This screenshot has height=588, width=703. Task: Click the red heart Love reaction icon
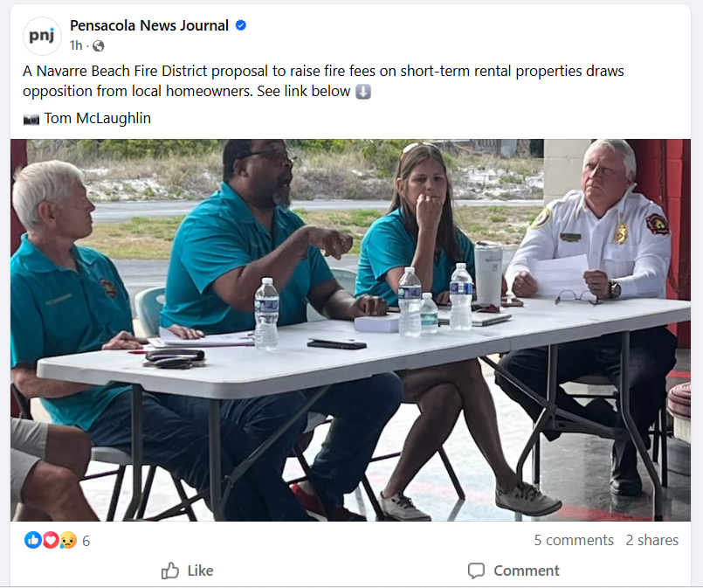point(51,540)
